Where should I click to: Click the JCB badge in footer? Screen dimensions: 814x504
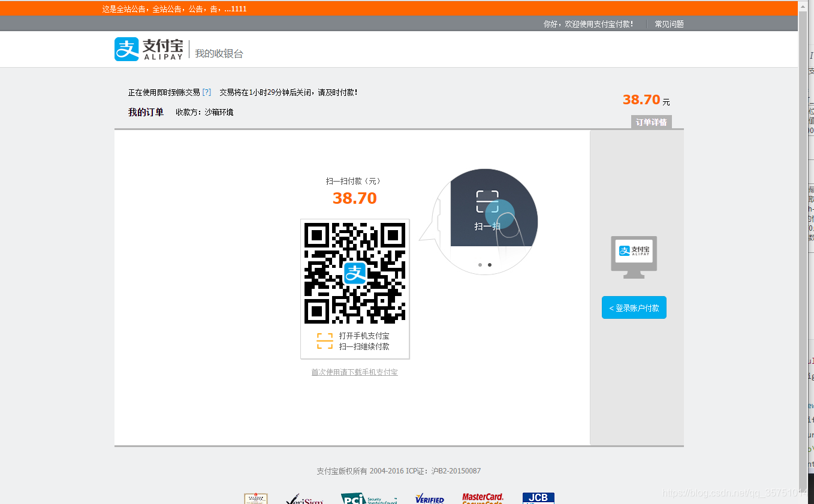tap(538, 498)
